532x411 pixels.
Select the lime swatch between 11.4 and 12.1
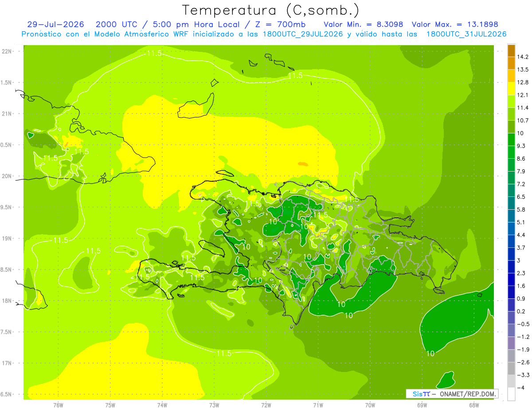(511, 101)
